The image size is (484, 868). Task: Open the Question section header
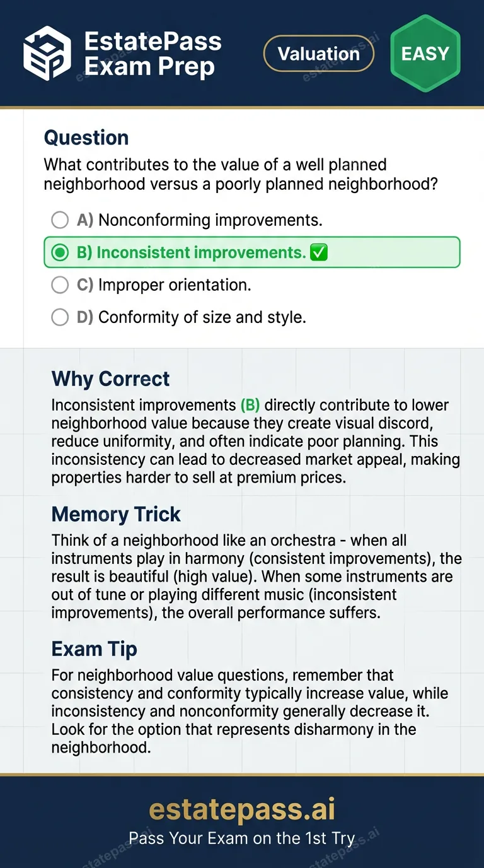tap(86, 137)
